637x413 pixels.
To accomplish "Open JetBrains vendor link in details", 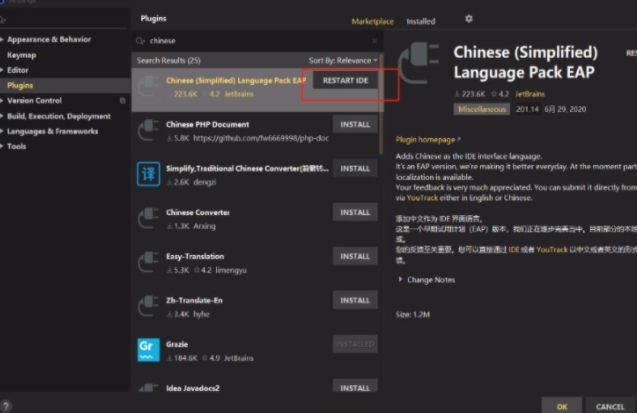I will pos(530,94).
